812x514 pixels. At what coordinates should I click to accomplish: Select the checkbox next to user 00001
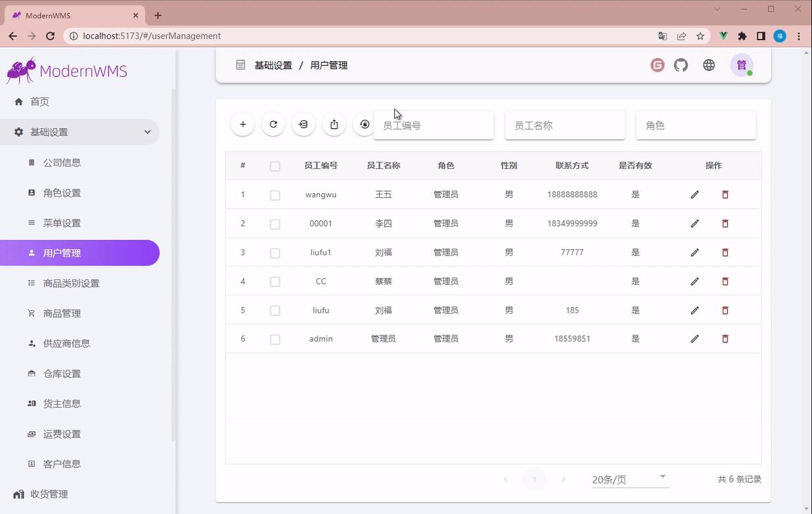[x=275, y=223]
